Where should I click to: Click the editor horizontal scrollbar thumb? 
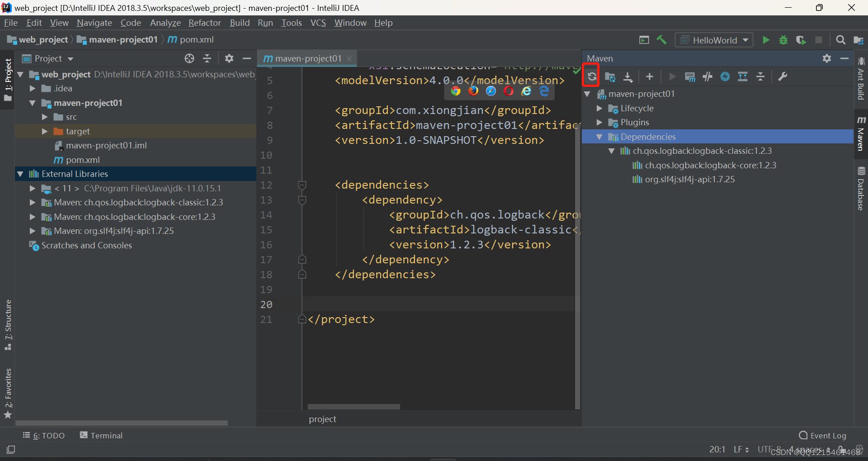pos(354,407)
